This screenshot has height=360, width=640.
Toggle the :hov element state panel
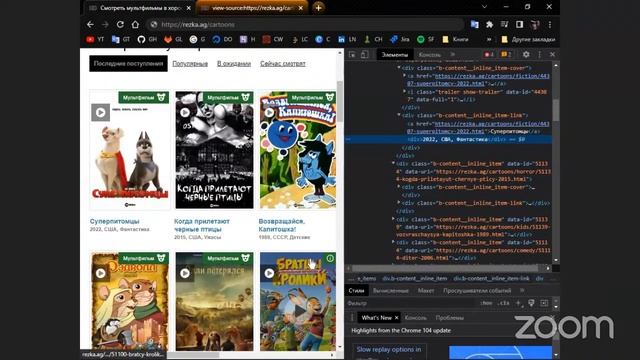click(486, 303)
